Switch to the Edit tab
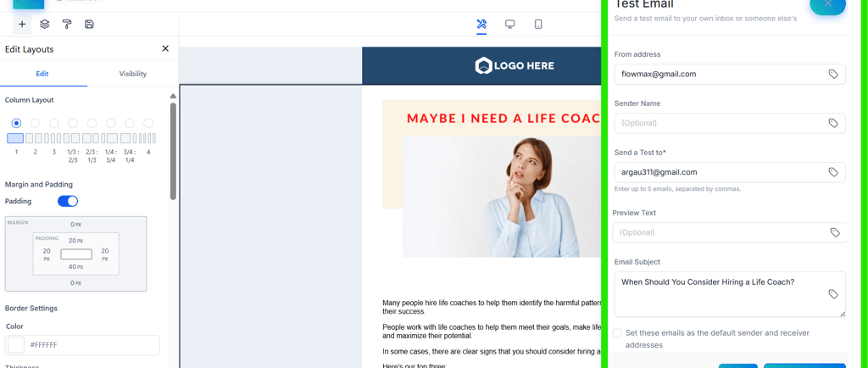Image resolution: width=868 pixels, height=368 pixels. tap(42, 74)
